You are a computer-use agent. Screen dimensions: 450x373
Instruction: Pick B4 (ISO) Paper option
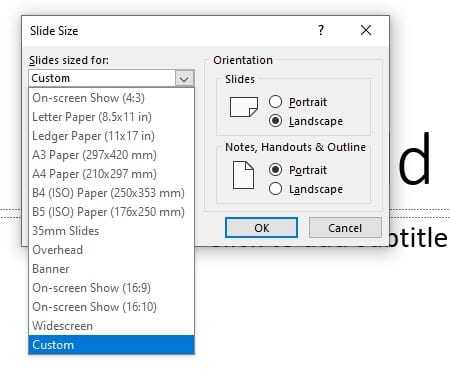coord(111,193)
